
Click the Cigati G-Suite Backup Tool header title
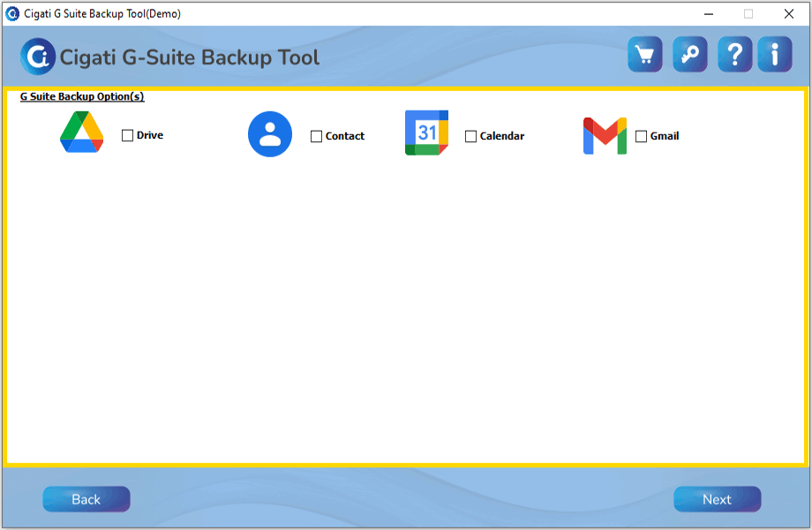(x=190, y=58)
